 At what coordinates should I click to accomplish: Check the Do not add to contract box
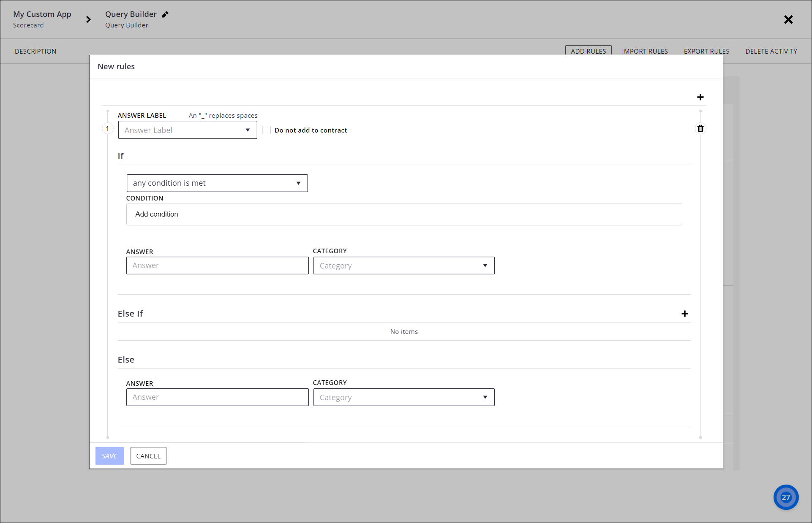266,130
